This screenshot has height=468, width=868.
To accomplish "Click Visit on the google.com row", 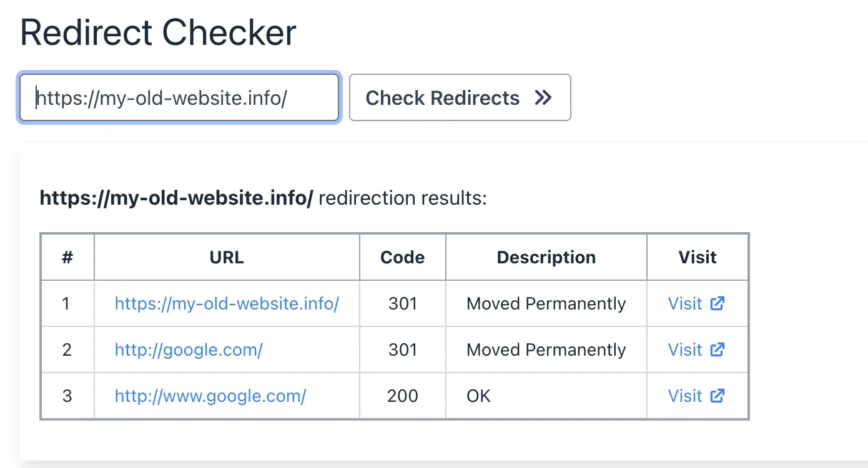I will (685, 349).
